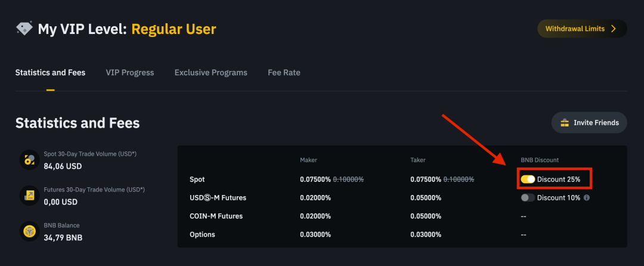Open the Exclusive Programs tab
This screenshot has height=266, width=644.
[x=210, y=73]
